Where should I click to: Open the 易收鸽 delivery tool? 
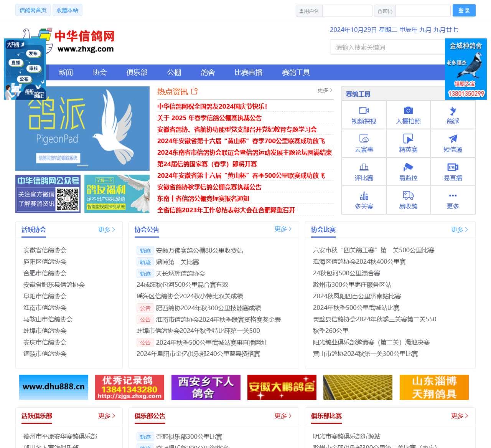[408, 200]
